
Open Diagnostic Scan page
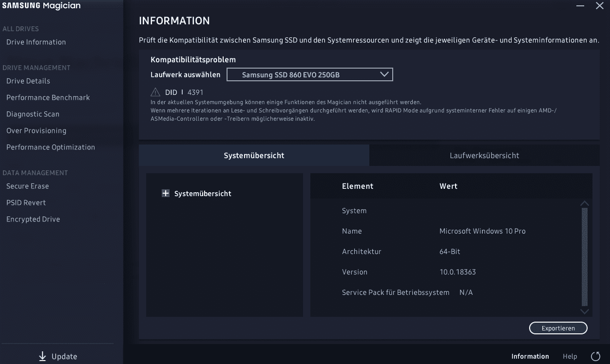[x=33, y=114]
